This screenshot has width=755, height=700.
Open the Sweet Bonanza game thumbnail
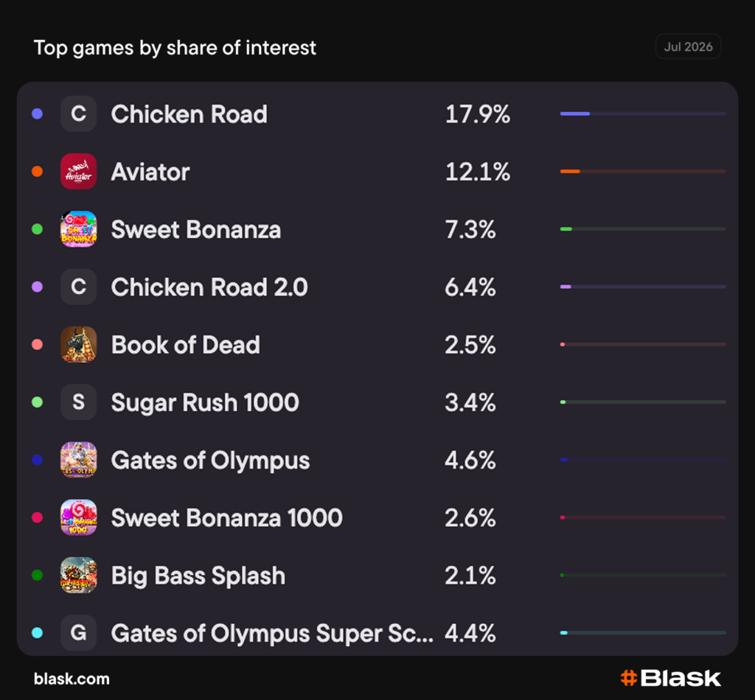click(78, 229)
